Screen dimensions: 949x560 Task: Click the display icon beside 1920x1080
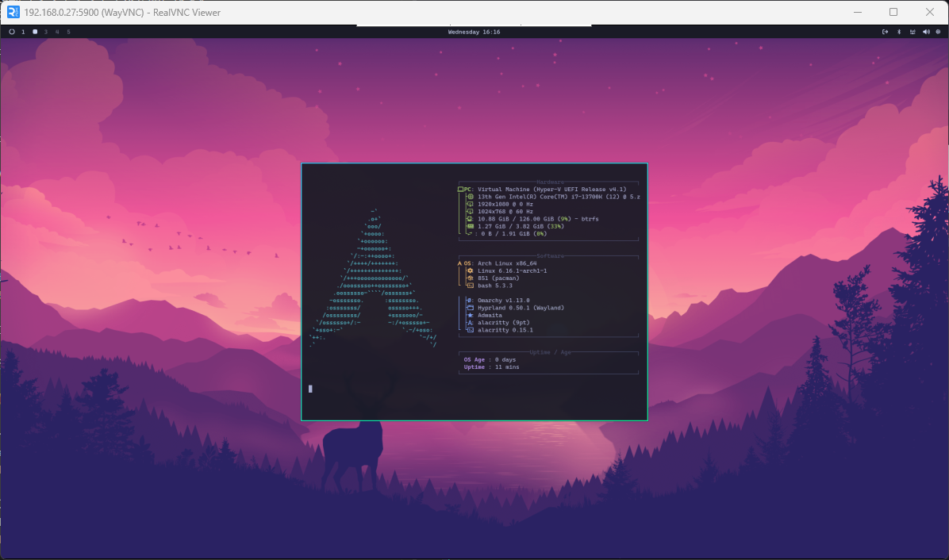(471, 204)
